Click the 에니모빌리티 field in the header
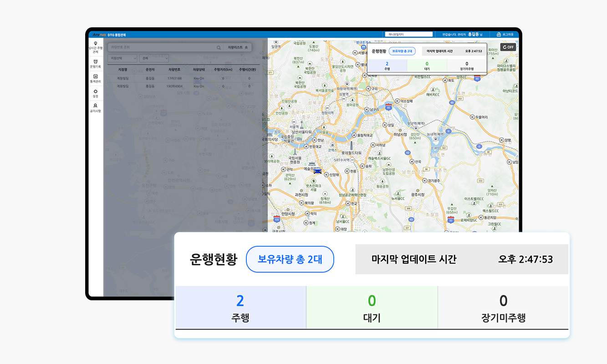Viewport: 607px width, 364px height. coord(408,35)
